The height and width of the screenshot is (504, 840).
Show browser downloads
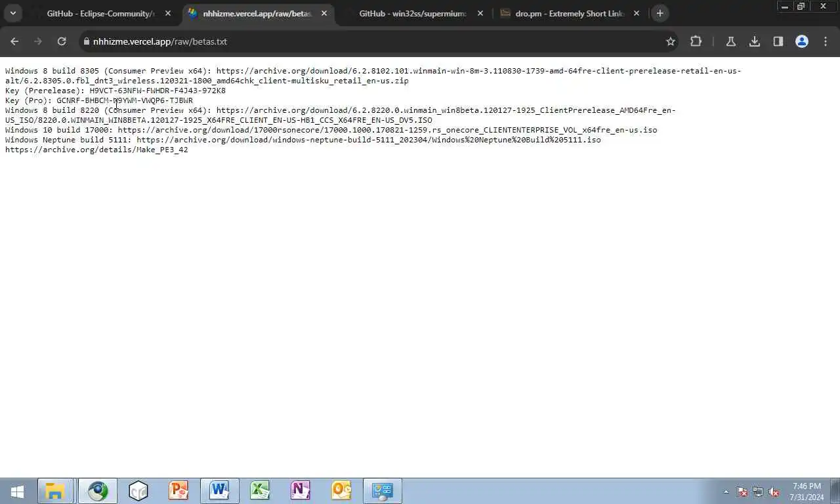pos(755,41)
